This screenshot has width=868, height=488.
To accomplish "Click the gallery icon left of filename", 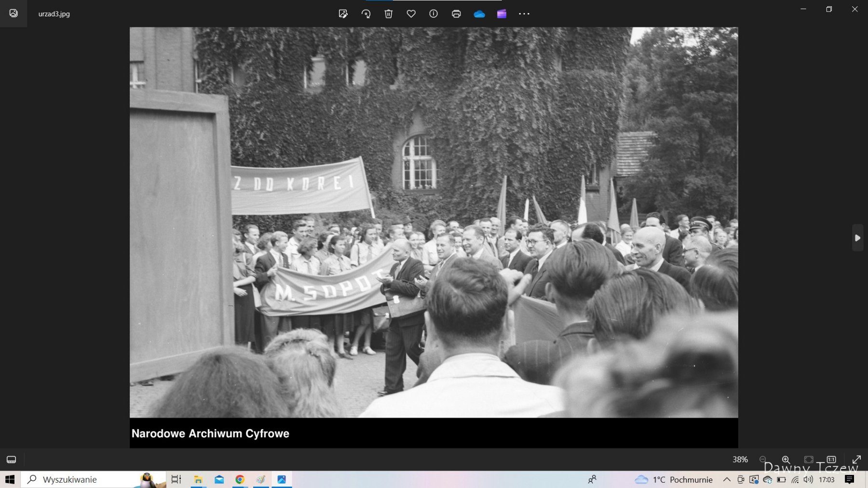I will click(x=14, y=13).
